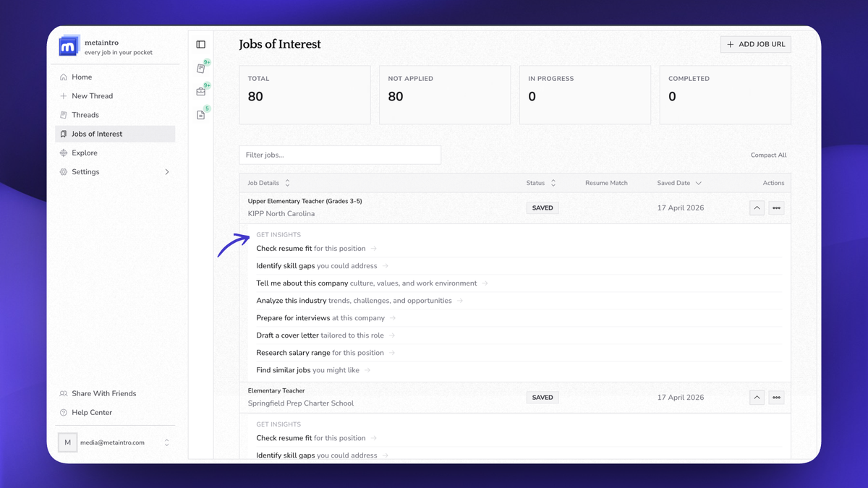Click the M avatar beside media@metaintro.com
The height and width of the screenshot is (488, 868).
(x=68, y=442)
